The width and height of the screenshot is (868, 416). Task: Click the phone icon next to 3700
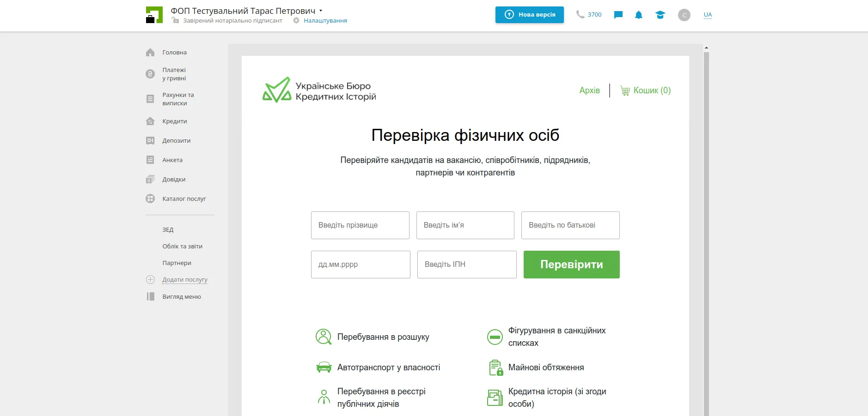tap(580, 14)
